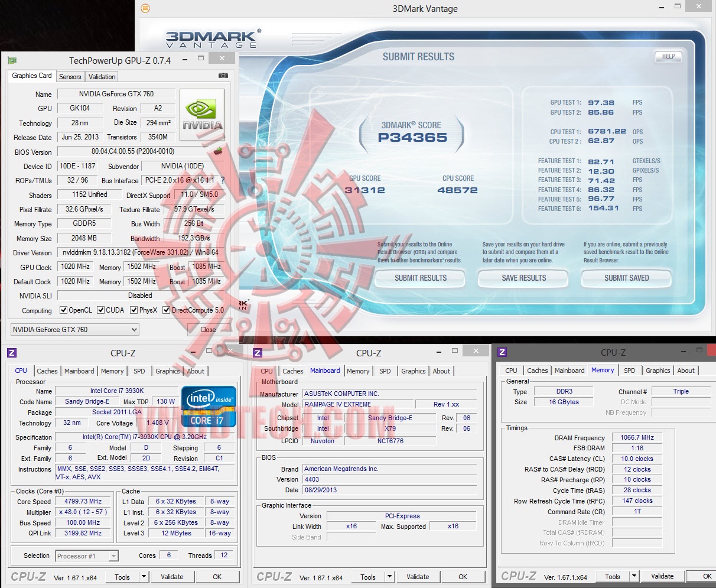Click Tools button in the CPU-Z Mainboard window
The height and width of the screenshot is (588, 716).
point(368,577)
